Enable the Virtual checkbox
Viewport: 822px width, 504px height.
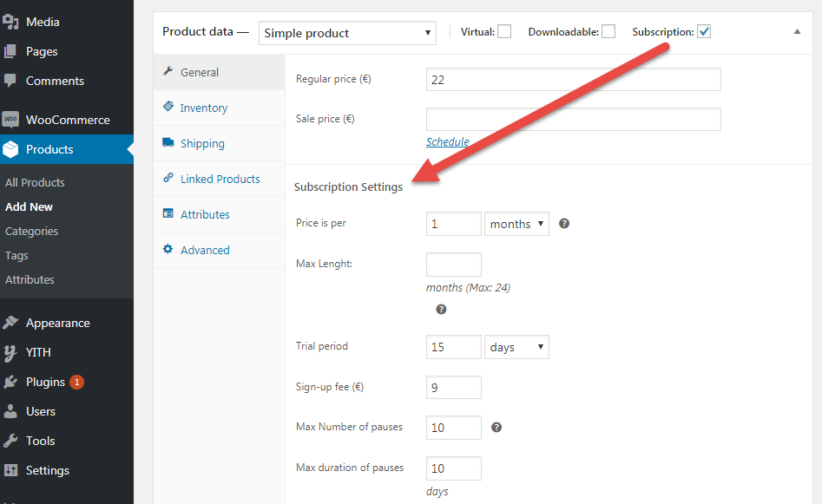pos(504,31)
